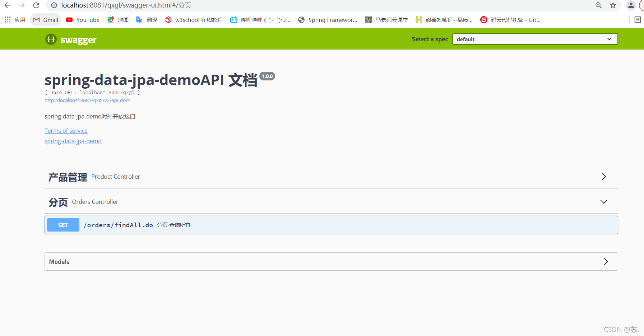Open the reading list icon at the bookmarks bar end
The height and width of the screenshot is (336, 644).
pyautogui.click(x=638, y=20)
